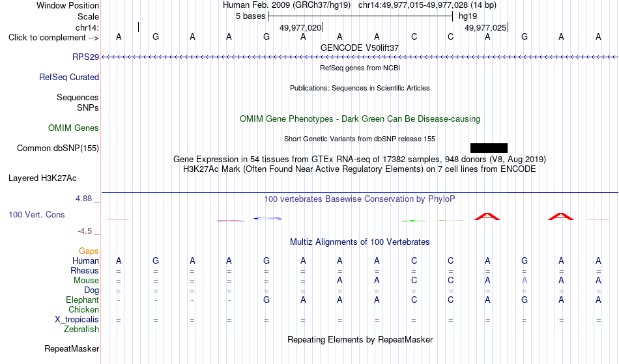Click the faded A in the Mouse row
Screen dimensions: 619x364
click(525, 281)
